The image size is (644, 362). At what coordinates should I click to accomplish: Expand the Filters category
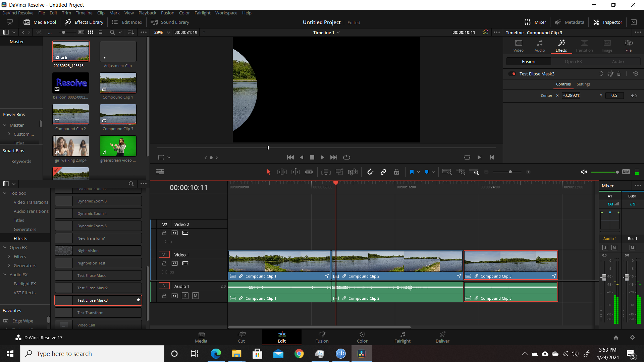click(9, 257)
